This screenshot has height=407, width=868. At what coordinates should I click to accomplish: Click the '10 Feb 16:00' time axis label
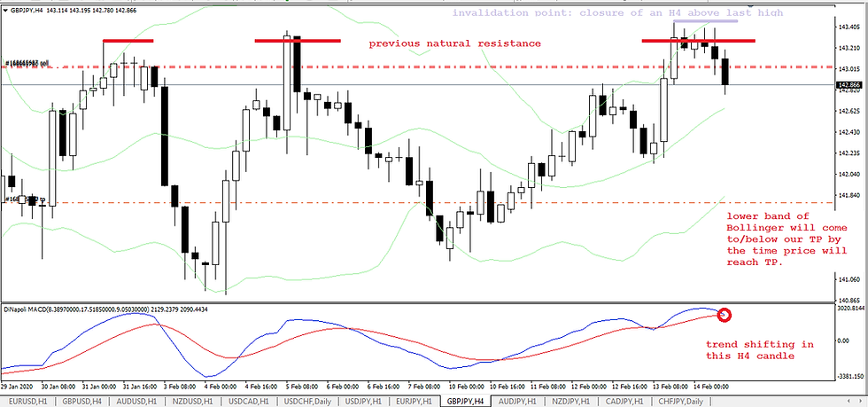point(507,386)
